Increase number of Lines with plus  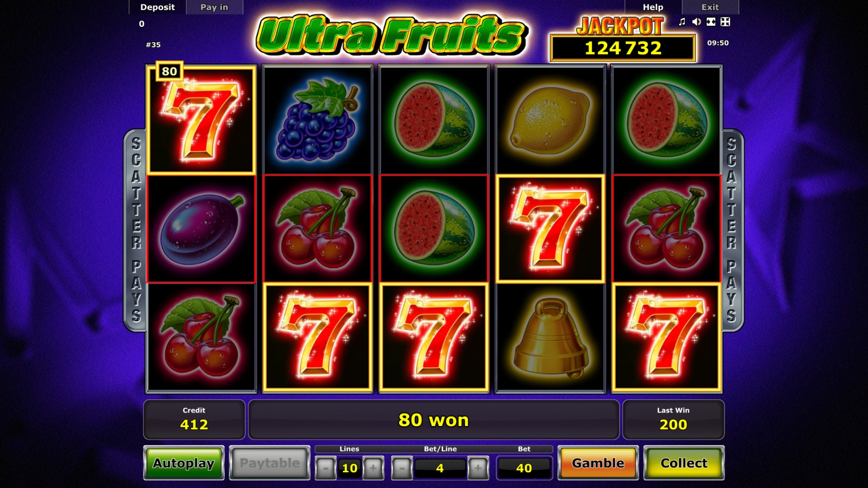coord(373,468)
